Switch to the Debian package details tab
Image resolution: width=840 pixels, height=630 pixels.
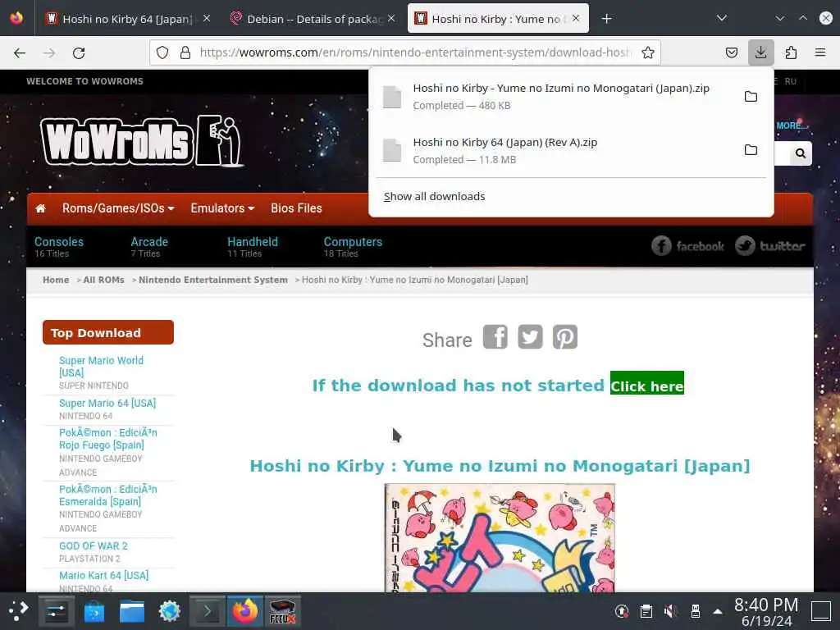tap(313, 19)
